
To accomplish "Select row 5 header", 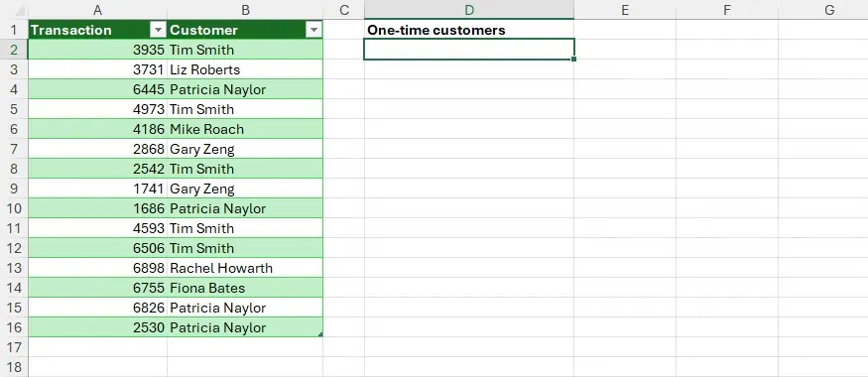I will (x=14, y=109).
